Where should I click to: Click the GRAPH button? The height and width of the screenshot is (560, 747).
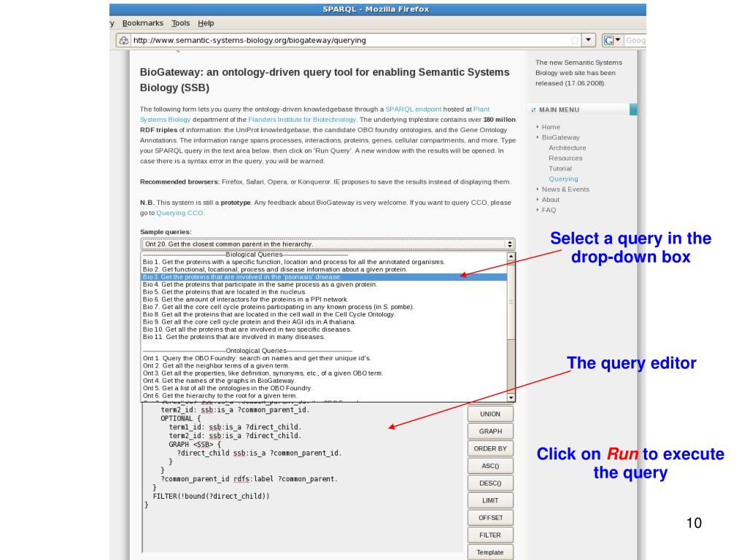pyautogui.click(x=490, y=432)
